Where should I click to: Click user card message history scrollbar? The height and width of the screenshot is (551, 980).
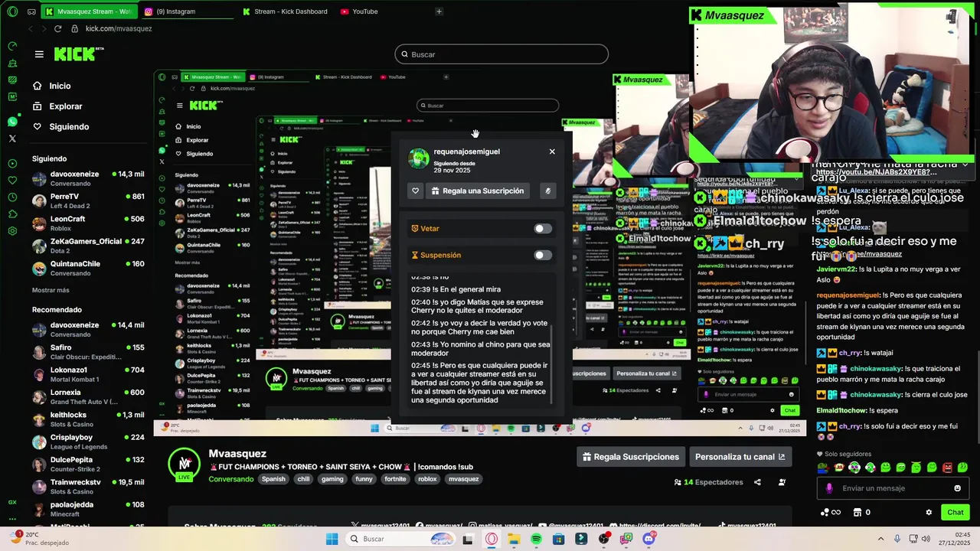coord(550,364)
